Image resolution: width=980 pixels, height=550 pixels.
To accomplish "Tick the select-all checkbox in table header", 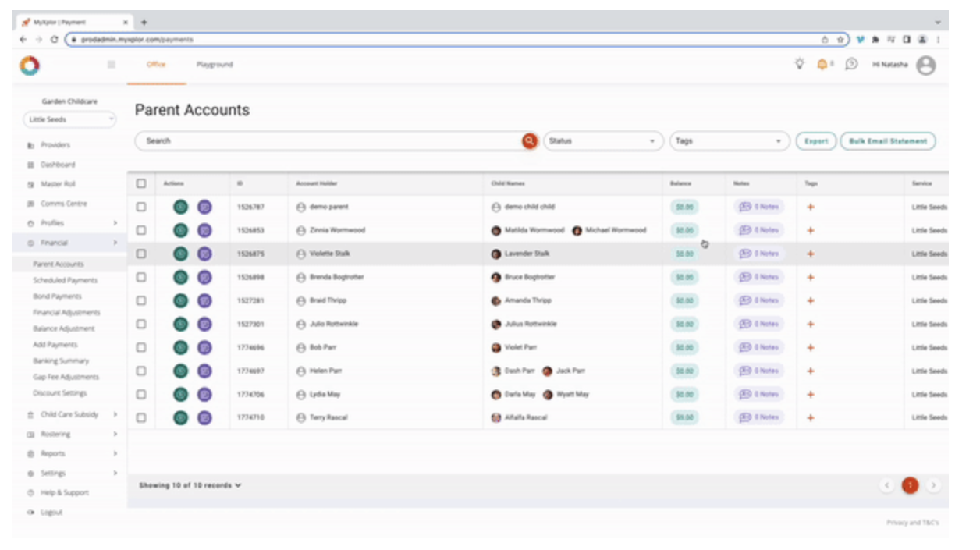I will (x=141, y=183).
